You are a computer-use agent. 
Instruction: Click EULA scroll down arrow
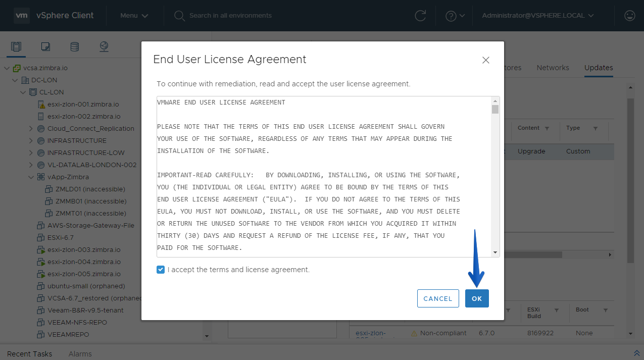[x=495, y=252]
